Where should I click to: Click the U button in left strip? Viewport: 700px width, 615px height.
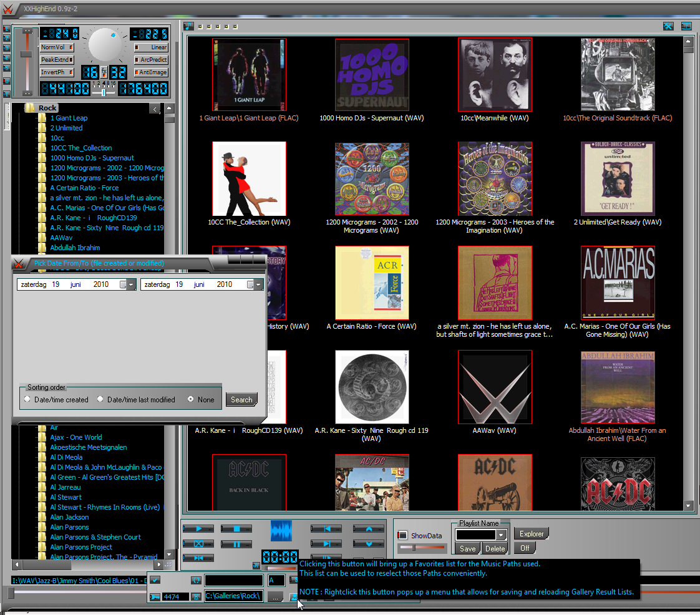tap(7, 81)
